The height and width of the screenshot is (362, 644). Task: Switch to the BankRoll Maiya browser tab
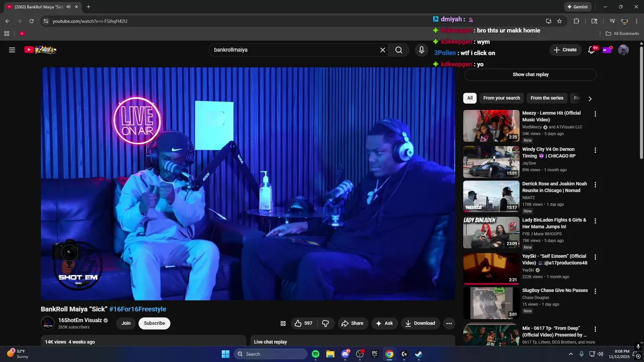click(x=41, y=7)
